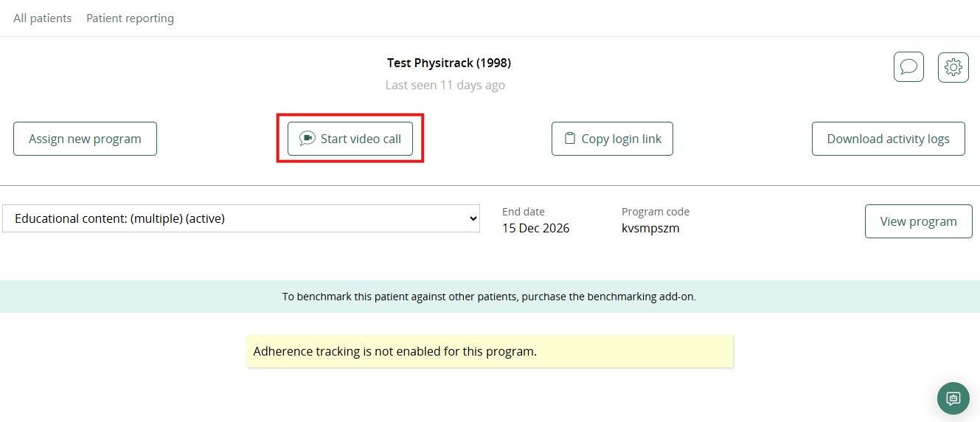Start video call with patient
This screenshot has height=422, width=980.
point(350,139)
